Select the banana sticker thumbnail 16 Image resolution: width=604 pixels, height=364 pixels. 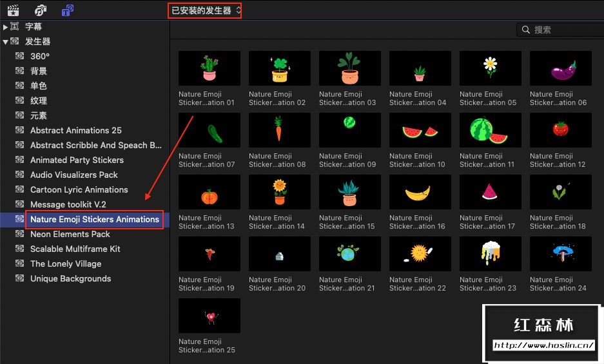point(420,192)
